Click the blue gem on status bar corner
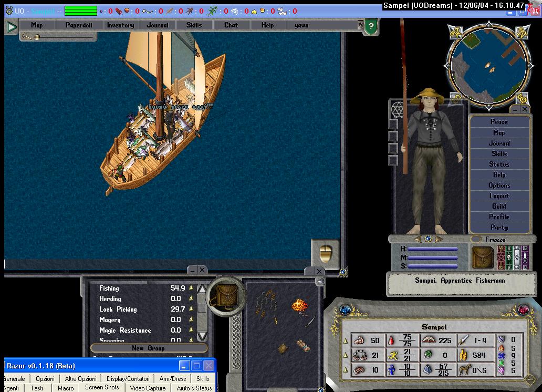This screenshot has height=392, width=542. click(346, 309)
